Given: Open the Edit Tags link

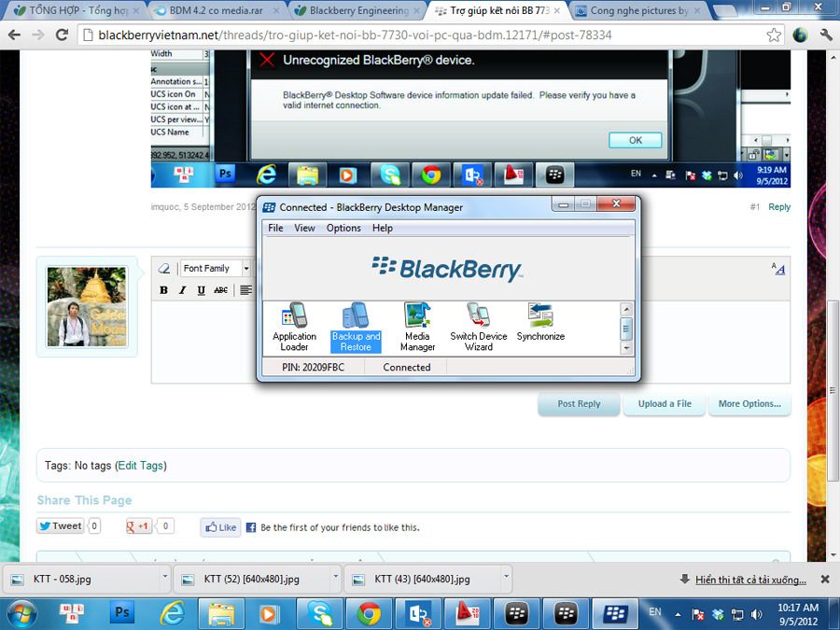Looking at the screenshot, I should tap(141, 466).
